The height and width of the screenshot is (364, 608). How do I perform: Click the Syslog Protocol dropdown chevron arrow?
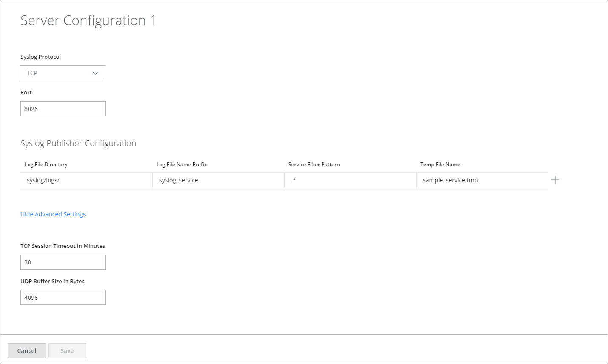click(x=95, y=73)
